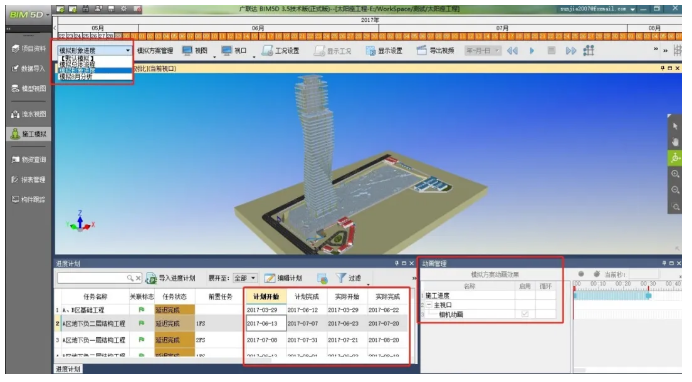This screenshot has width=692, height=382.
Task: Open the user account email dropdown
Action: coord(633,9)
